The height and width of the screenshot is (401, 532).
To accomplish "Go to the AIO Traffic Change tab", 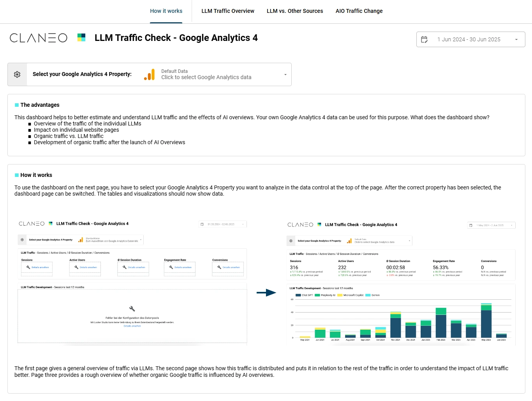I will [x=359, y=11].
